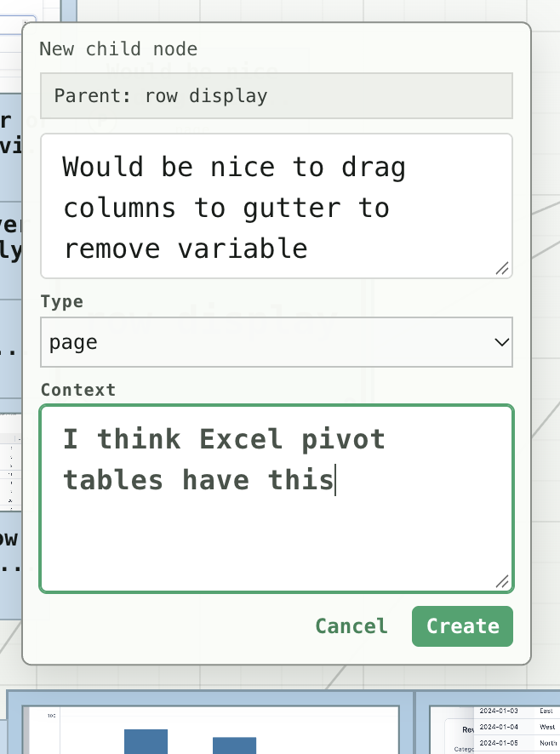The height and width of the screenshot is (754, 560).
Task: Open the Type dropdown showing page
Action: [277, 342]
